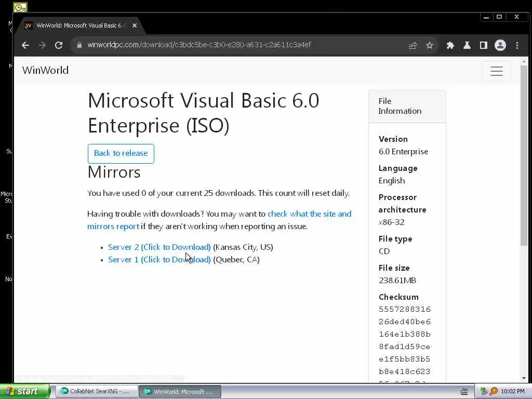Bookmark this page with the star
This screenshot has height=399, width=532.
tap(430, 46)
